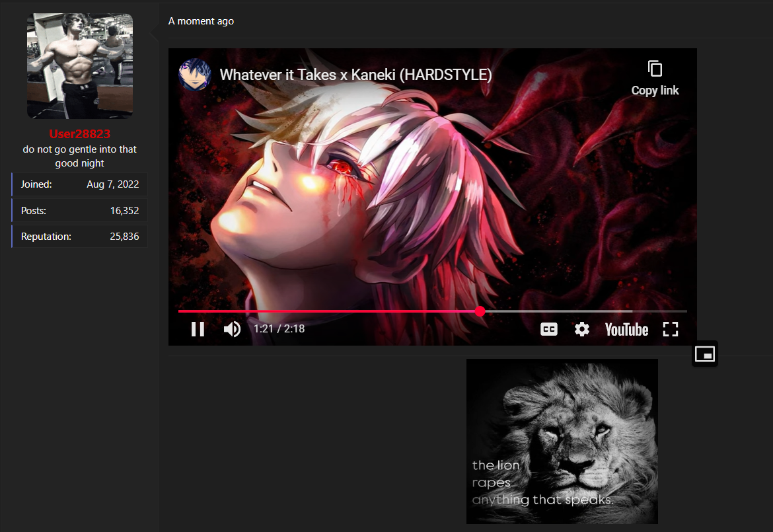Click the 'A moment ago' timestamp

[x=201, y=21]
